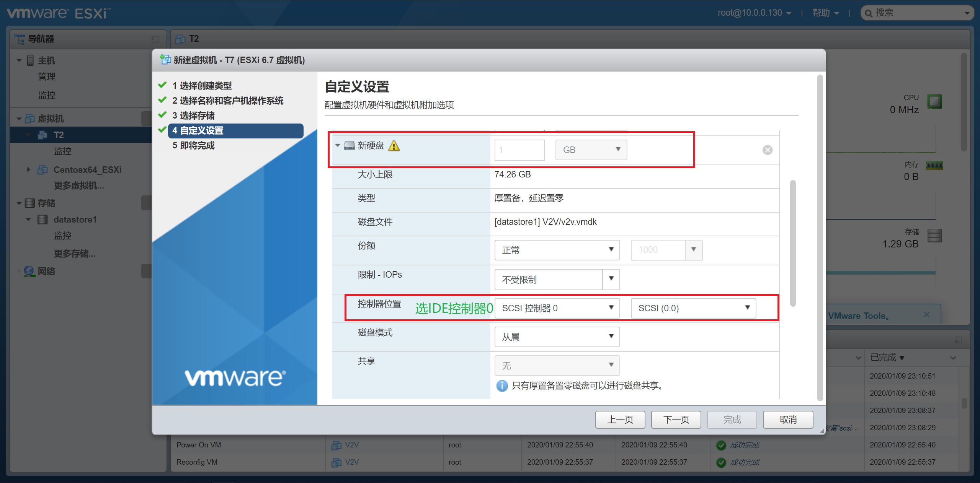Click the virtual machines icon in navigator
The width and height of the screenshot is (980, 483).
click(x=30, y=119)
